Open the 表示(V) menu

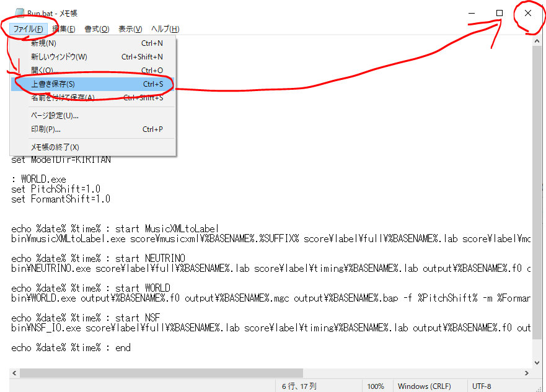130,29
